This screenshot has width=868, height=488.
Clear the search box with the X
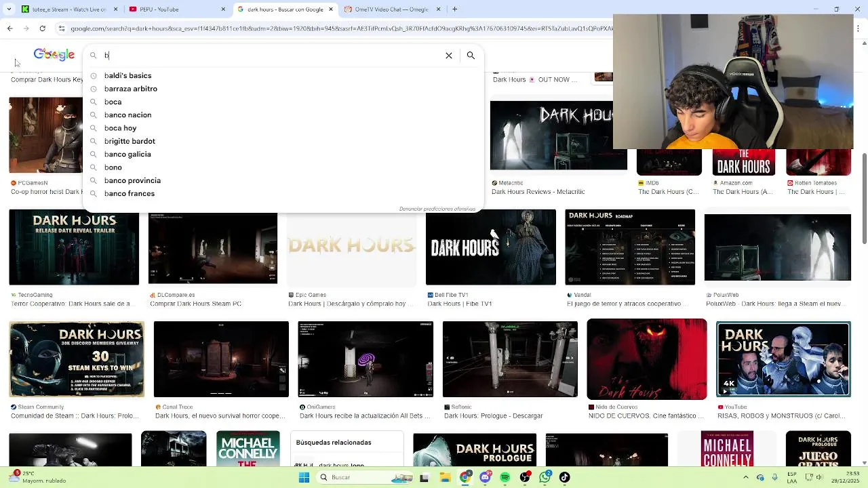[x=449, y=56]
